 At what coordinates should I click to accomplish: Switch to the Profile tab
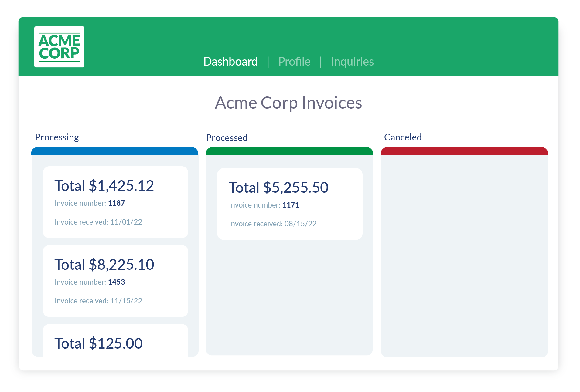pyautogui.click(x=294, y=62)
